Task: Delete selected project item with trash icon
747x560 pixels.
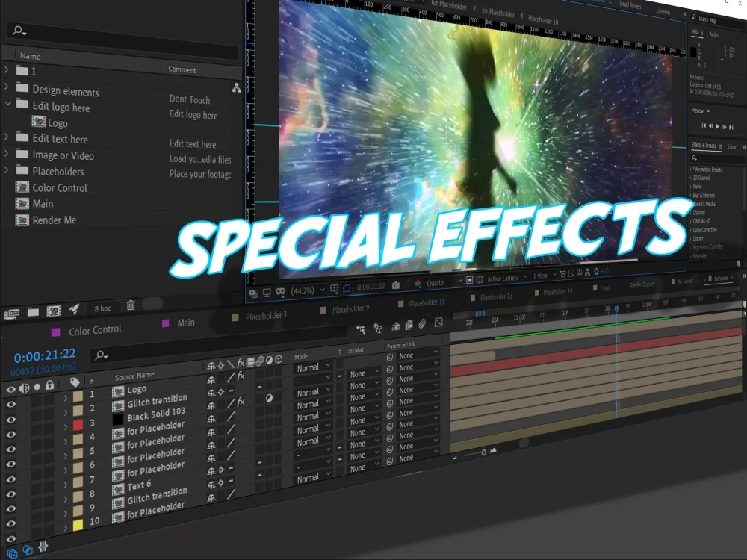Action: pyautogui.click(x=131, y=305)
